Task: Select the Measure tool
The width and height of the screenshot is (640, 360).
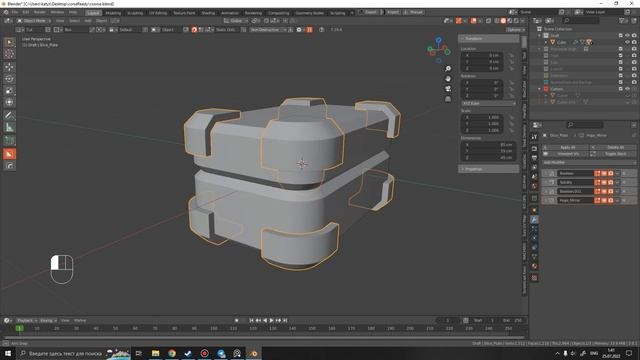Action: [9, 128]
